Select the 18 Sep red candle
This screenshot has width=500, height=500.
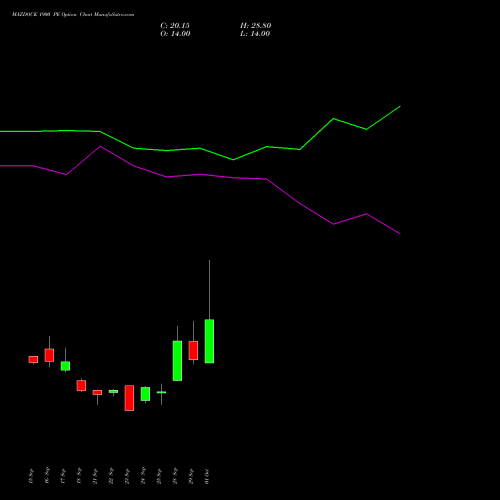[81, 385]
